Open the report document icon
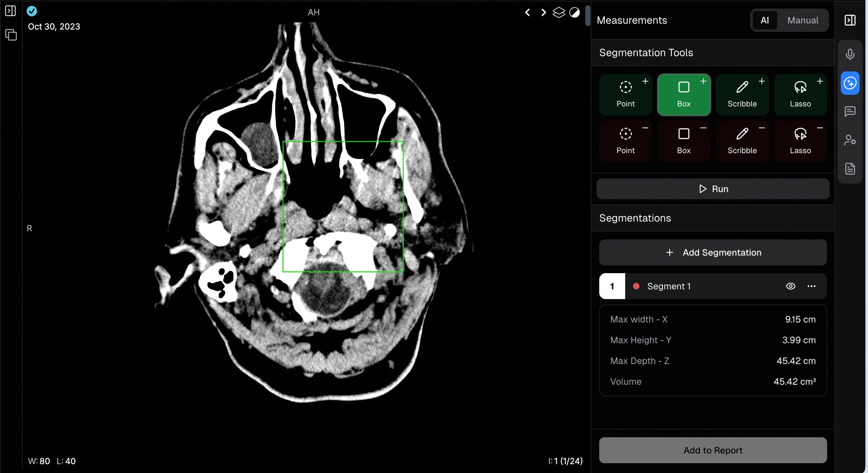Image resolution: width=868 pixels, height=473 pixels. pos(850,169)
